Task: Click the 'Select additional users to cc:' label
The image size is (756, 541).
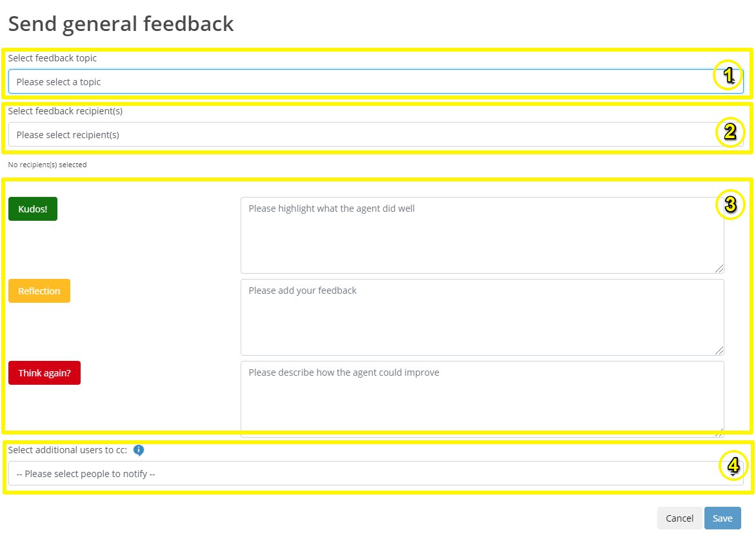Action: [x=68, y=450]
